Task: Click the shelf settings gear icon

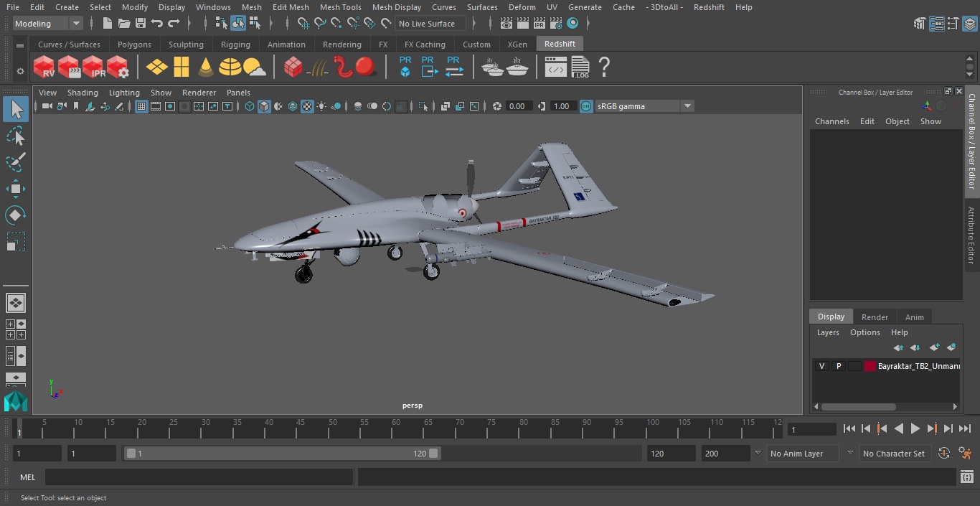Action: (20, 71)
